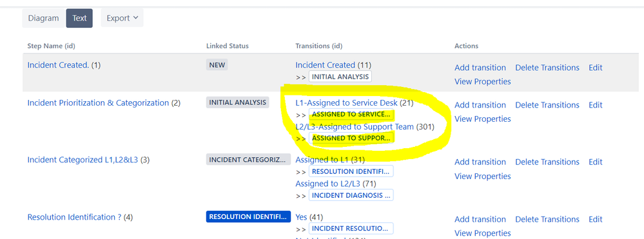Image resolution: width=644 pixels, height=239 pixels.
Task: Add transition to Incident Categorized step
Action: 480,162
